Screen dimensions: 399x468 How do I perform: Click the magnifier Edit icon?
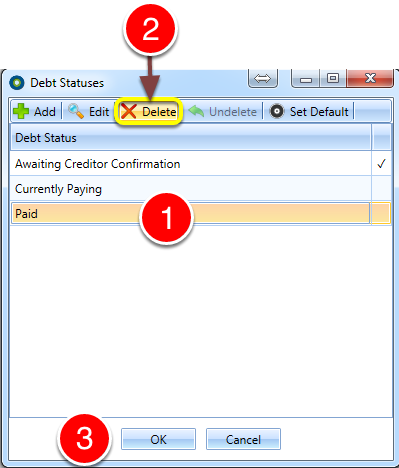pos(76,111)
